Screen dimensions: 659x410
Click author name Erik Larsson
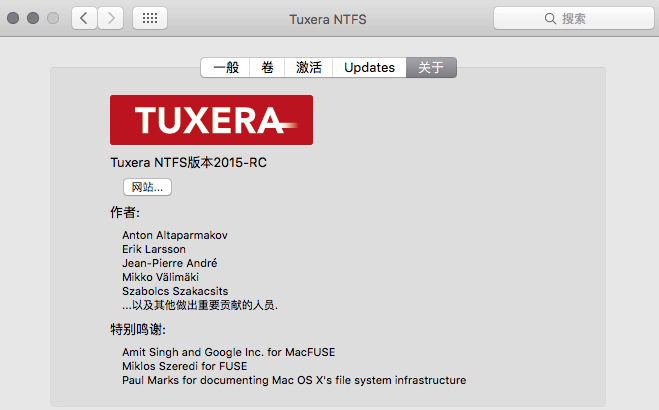(x=154, y=249)
